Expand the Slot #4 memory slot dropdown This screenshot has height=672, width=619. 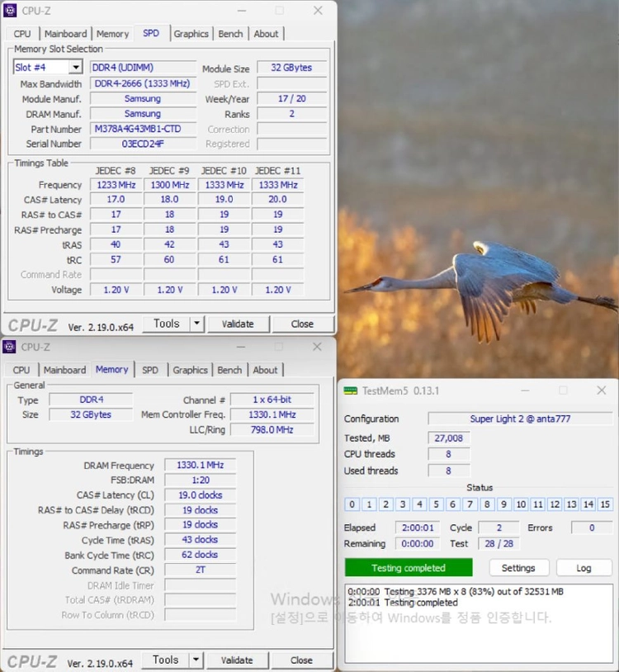point(76,68)
